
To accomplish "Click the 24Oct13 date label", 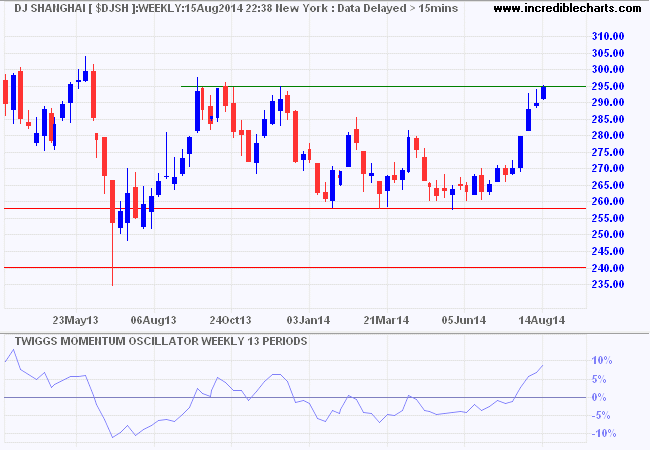I will pyautogui.click(x=230, y=320).
